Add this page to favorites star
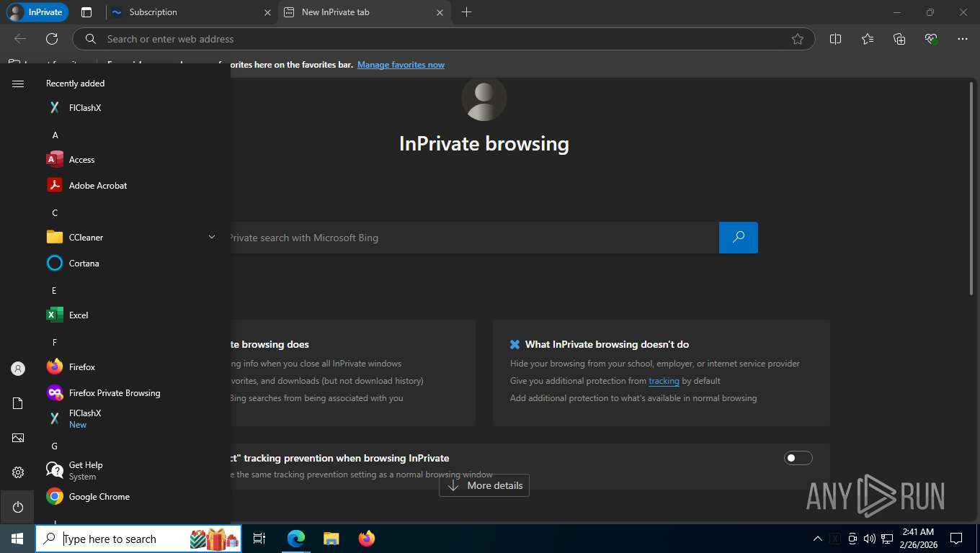Image resolution: width=980 pixels, height=553 pixels. 798,39
